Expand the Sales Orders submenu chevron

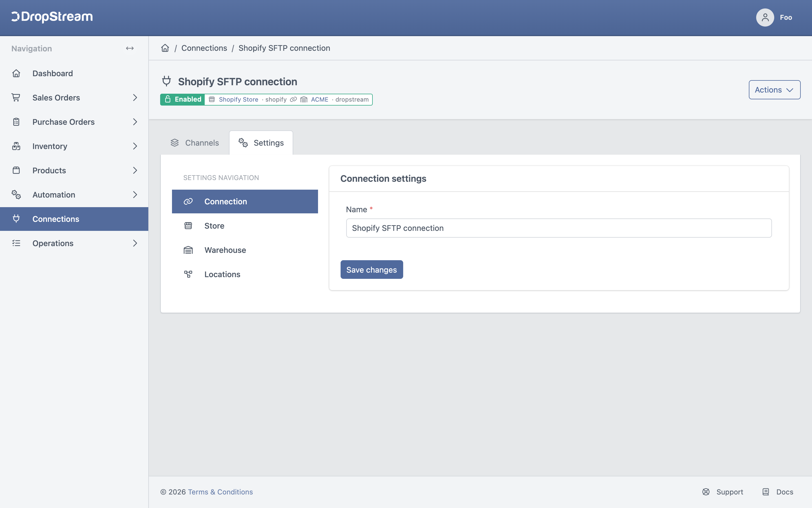tap(135, 97)
